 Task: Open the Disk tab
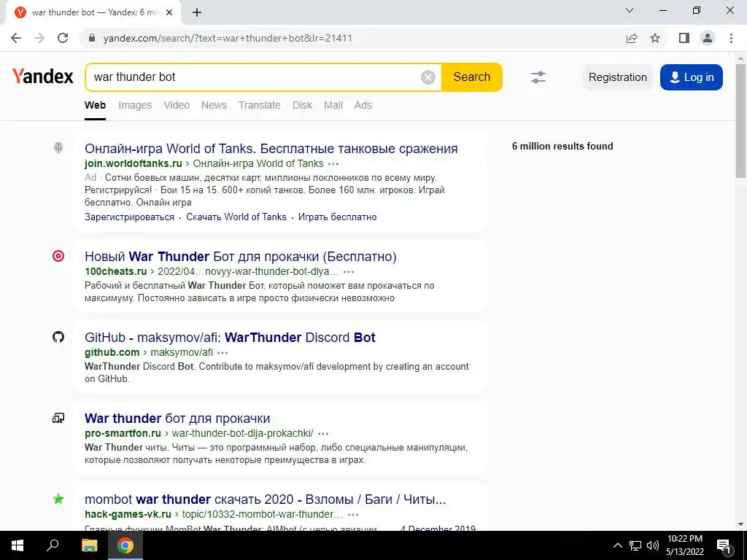coord(302,105)
